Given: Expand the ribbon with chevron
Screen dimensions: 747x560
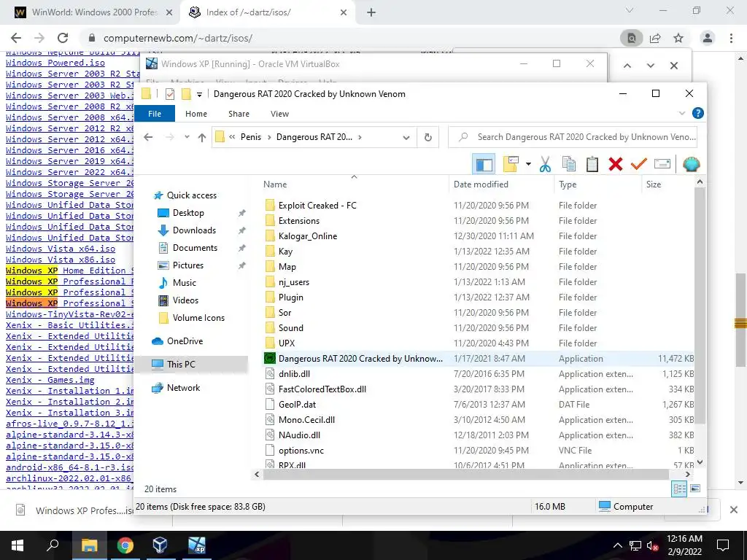Looking at the screenshot, I should (682, 113).
